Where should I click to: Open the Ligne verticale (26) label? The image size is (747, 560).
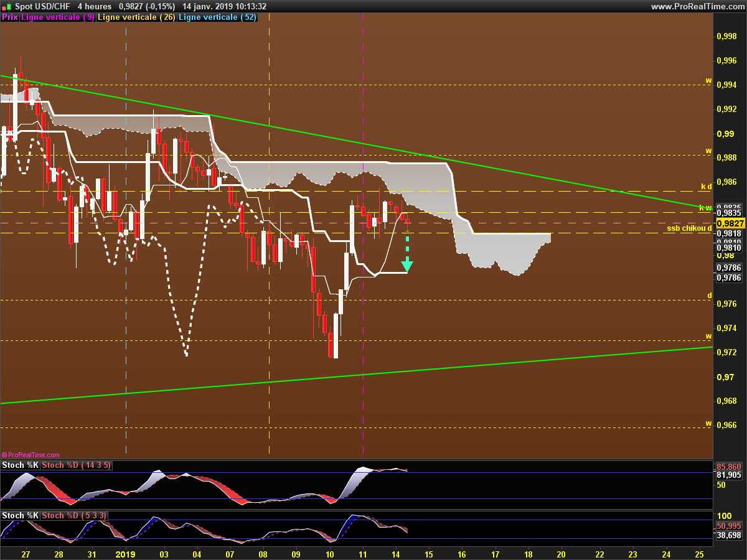tap(137, 17)
